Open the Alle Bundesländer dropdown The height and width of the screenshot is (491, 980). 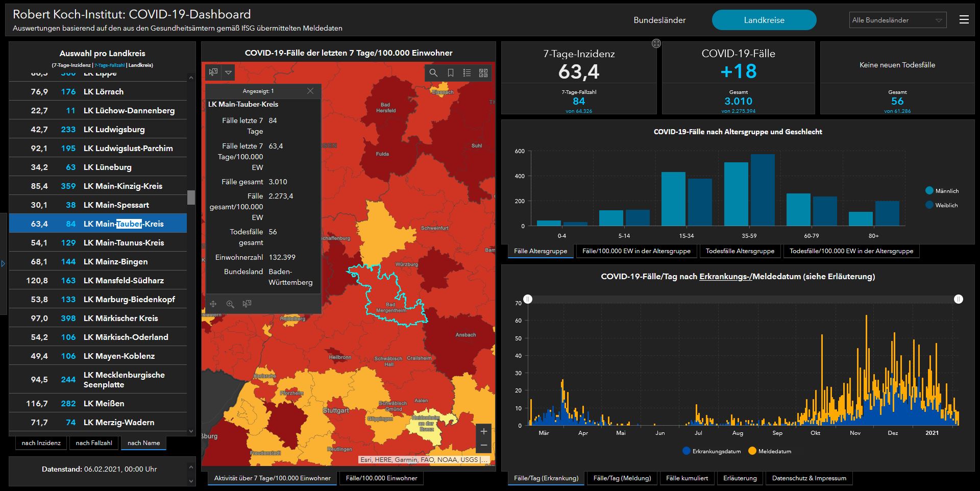pos(897,20)
